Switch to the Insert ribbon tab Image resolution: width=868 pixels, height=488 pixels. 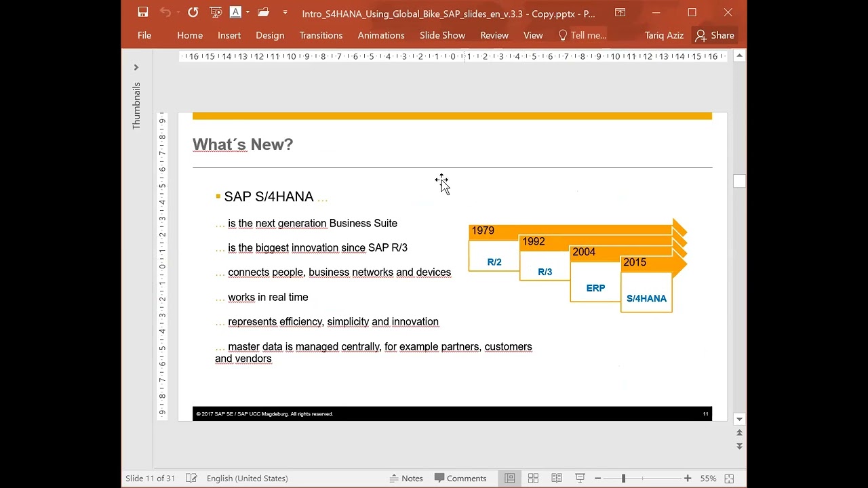click(229, 35)
